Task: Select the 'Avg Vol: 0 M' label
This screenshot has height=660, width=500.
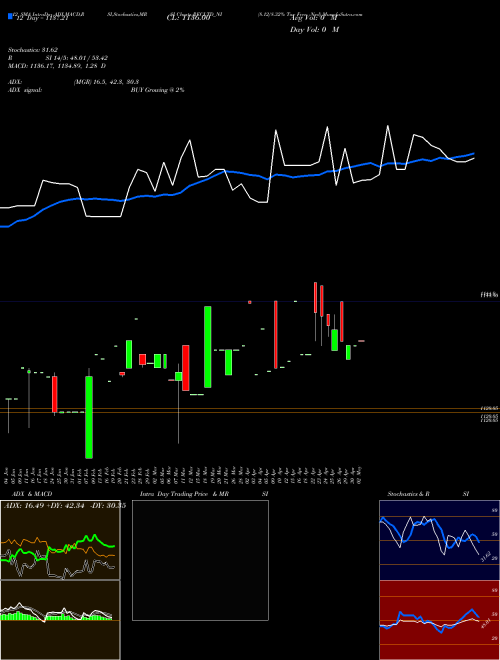Action: tap(314, 18)
